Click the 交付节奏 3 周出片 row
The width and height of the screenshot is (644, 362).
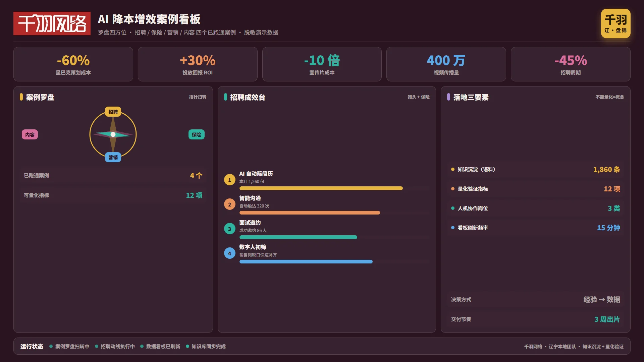click(535, 319)
